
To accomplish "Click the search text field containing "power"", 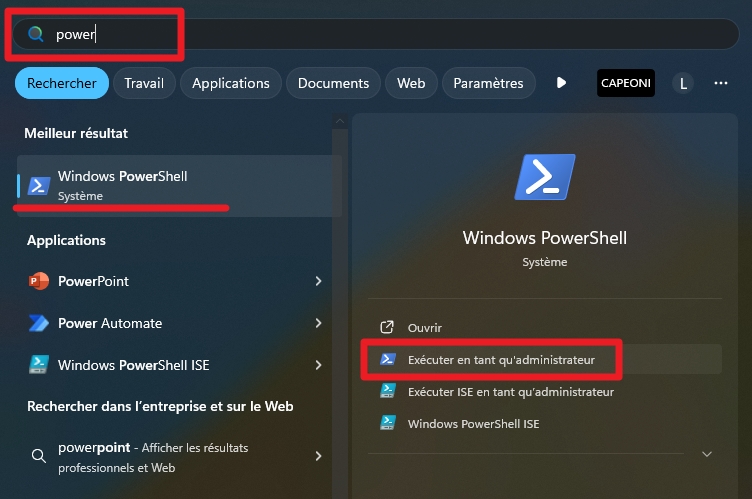I will (x=376, y=34).
